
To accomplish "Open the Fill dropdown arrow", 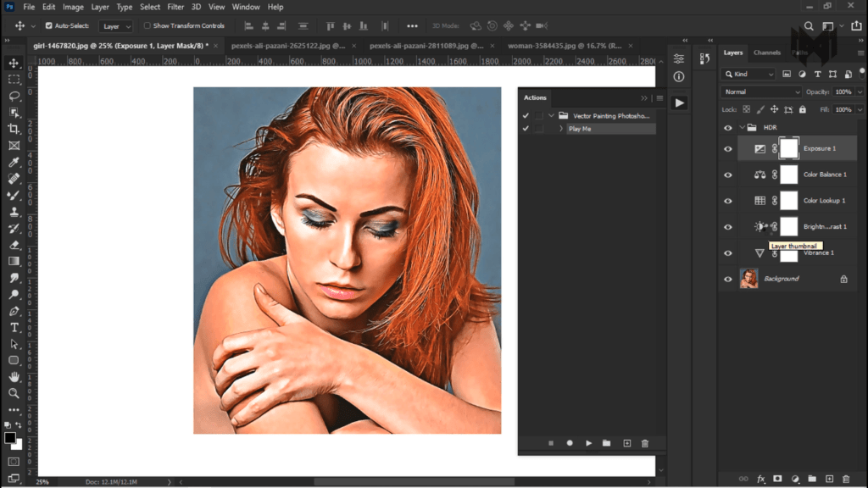I will tap(860, 109).
